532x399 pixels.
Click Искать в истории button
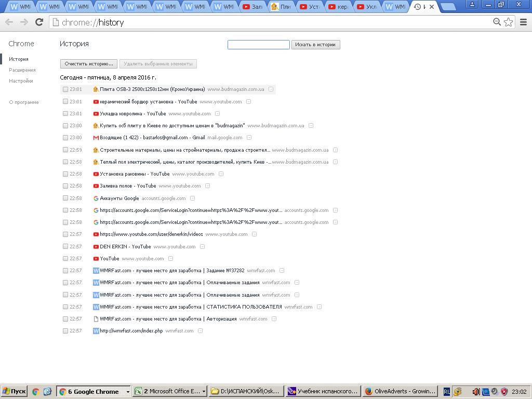[315, 45]
